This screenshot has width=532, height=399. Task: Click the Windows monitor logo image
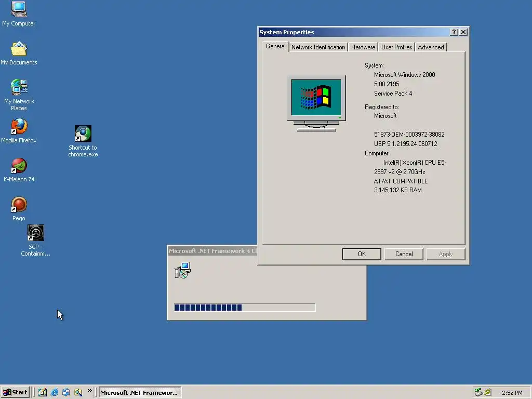tap(316, 103)
